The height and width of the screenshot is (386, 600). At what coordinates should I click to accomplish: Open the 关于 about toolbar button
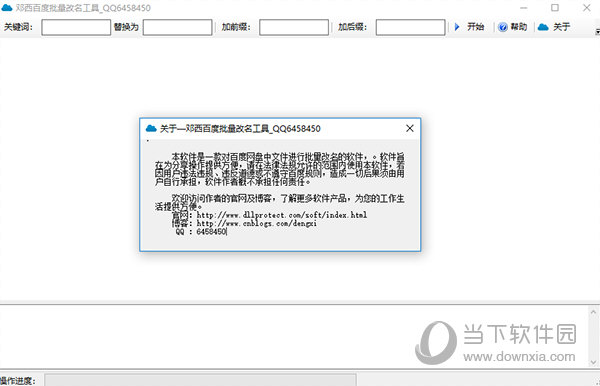[554, 27]
